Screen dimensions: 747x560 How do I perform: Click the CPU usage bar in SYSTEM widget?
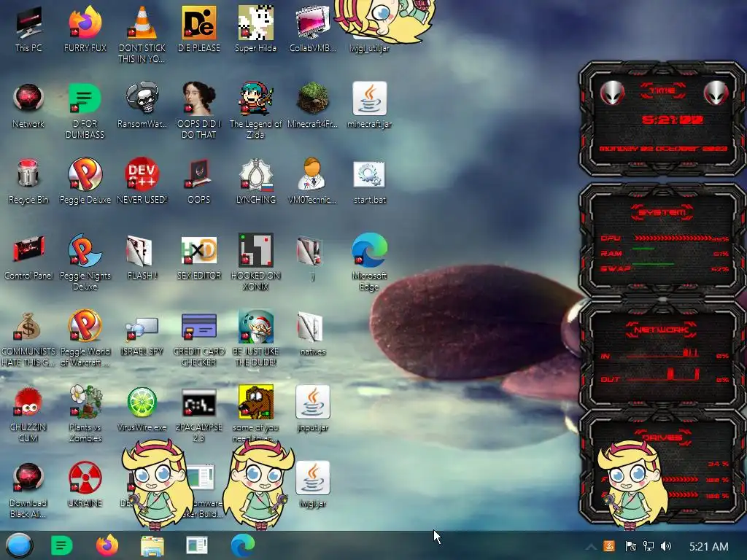coord(673,238)
